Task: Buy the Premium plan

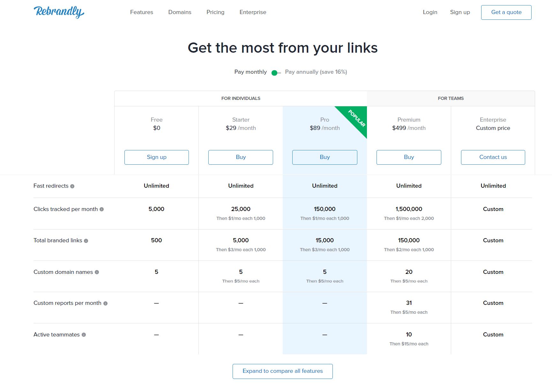Action: [x=409, y=157]
